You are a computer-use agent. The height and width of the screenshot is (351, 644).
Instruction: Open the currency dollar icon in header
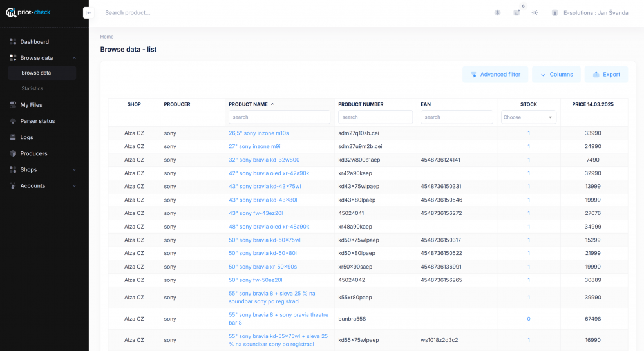coord(497,13)
